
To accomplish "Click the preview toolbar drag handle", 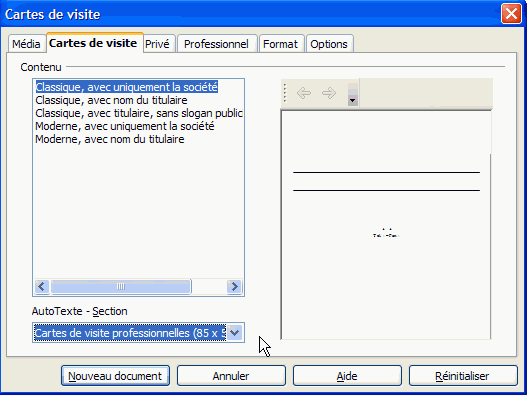I will (285, 93).
